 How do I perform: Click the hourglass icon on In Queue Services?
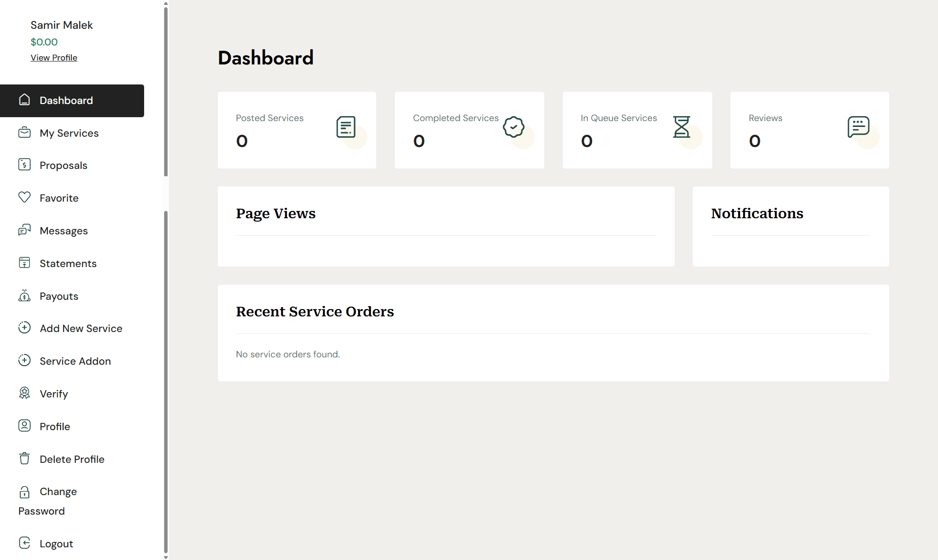tap(681, 127)
